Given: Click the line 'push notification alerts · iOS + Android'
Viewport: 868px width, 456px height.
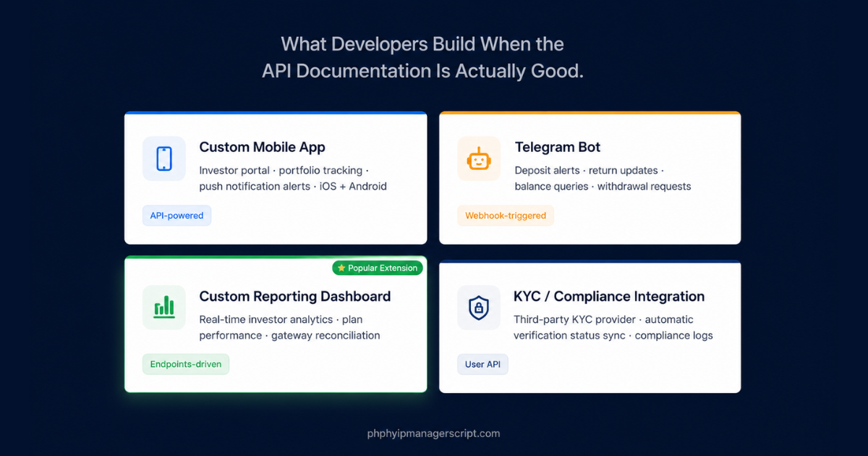Looking at the screenshot, I should tap(293, 187).
